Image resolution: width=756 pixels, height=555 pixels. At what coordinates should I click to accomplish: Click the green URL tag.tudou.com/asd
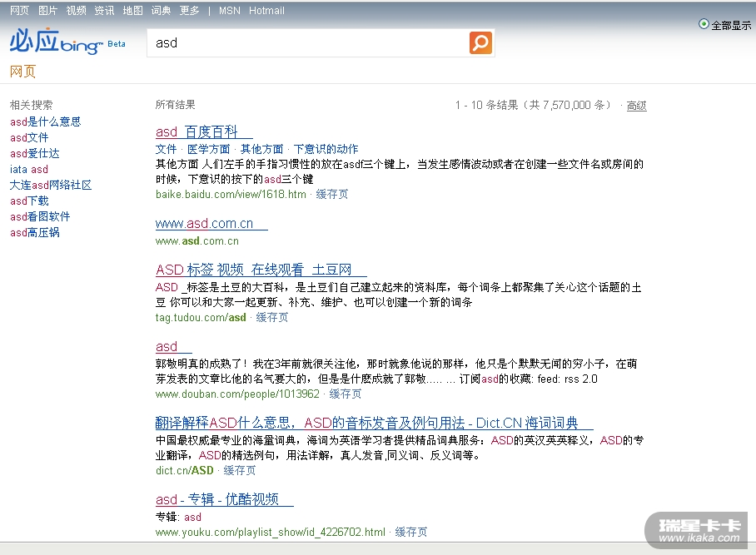click(201, 318)
